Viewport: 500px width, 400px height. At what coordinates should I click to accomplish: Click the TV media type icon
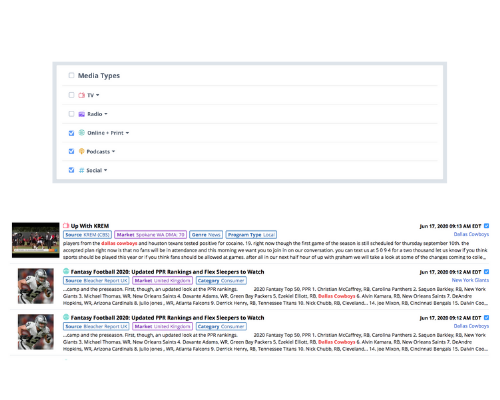81,95
